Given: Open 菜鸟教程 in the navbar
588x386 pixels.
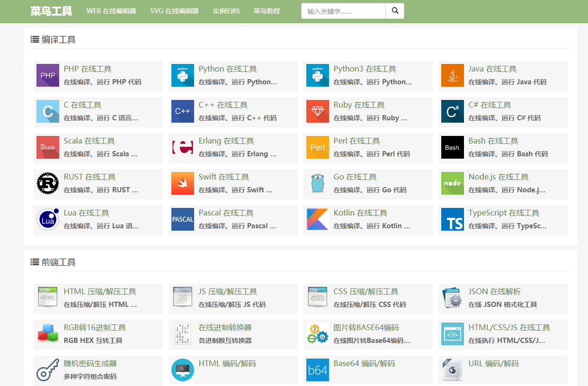Looking at the screenshot, I should [267, 11].
